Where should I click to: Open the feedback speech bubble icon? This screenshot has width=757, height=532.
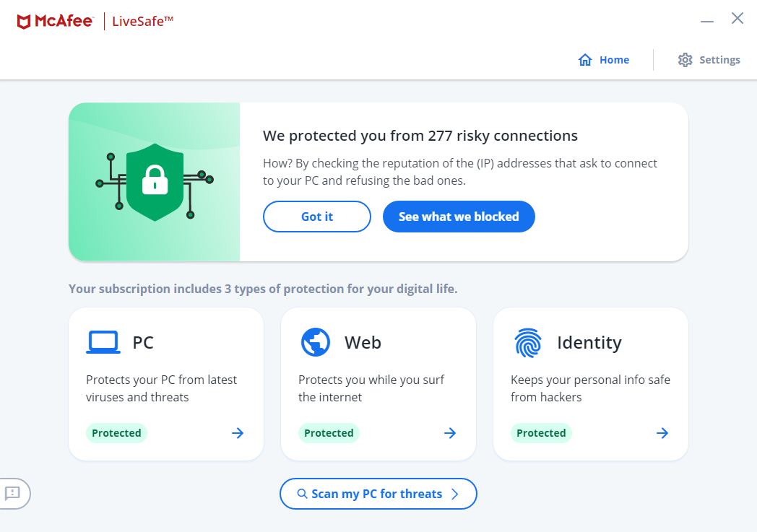tap(12, 494)
